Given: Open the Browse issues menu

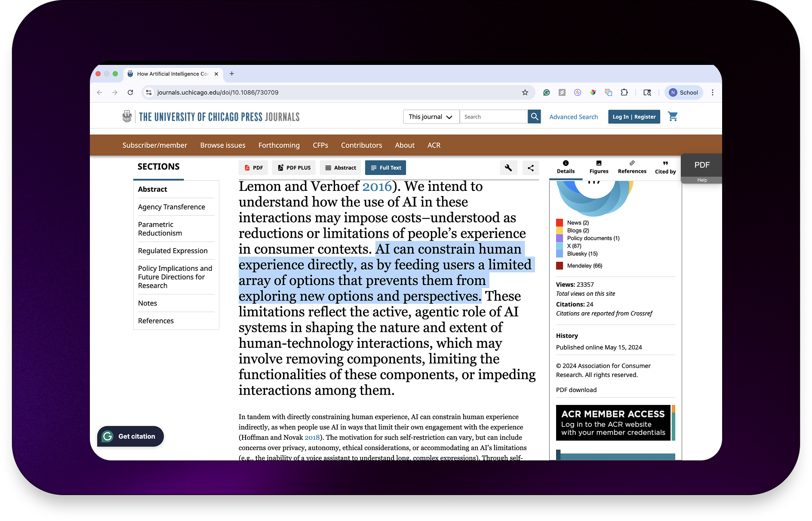Looking at the screenshot, I should tap(223, 145).
